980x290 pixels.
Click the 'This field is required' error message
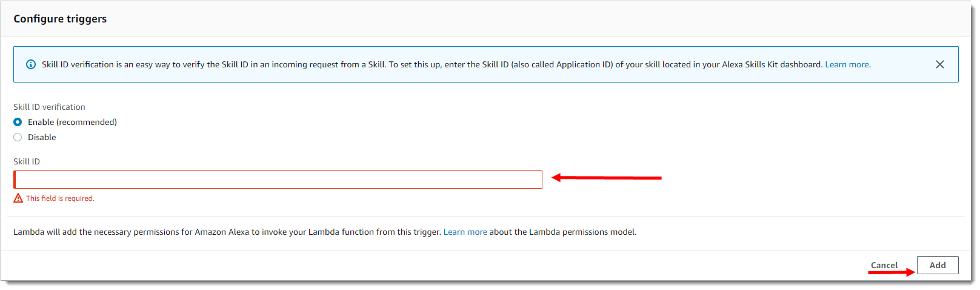tap(60, 198)
